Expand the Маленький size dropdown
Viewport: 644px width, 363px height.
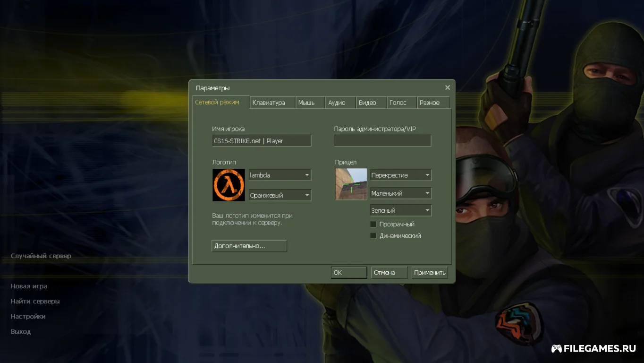tap(401, 193)
